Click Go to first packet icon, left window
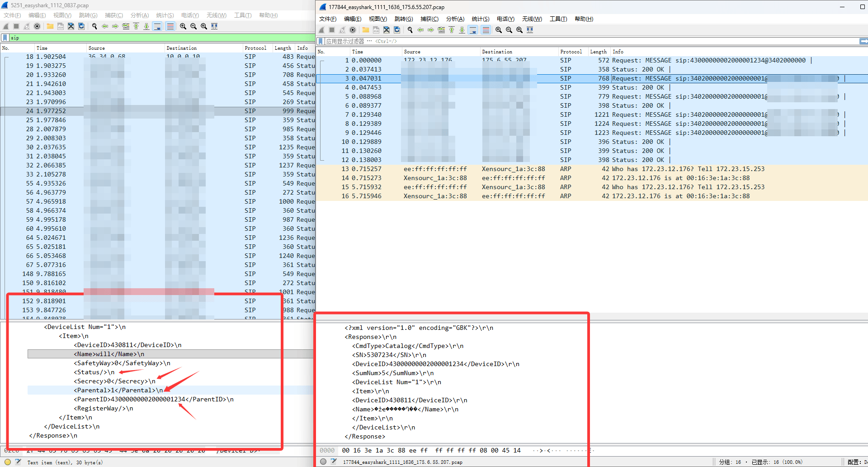868x467 pixels. click(x=136, y=26)
